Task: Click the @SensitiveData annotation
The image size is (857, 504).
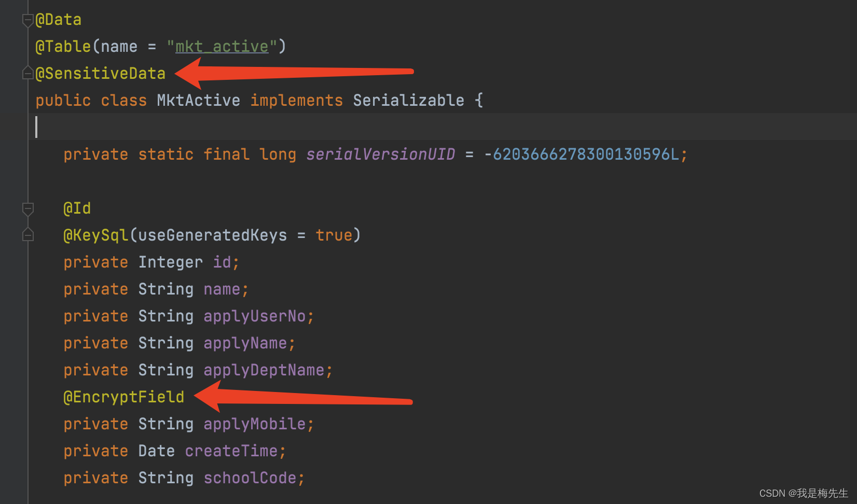Action: click(x=100, y=74)
